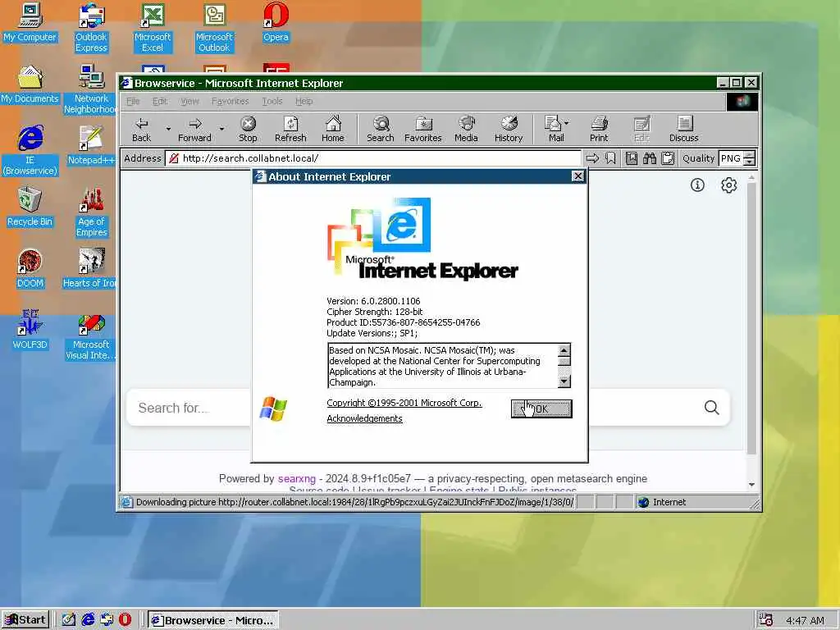Click OK in About Internet Explorer dialog
The width and height of the screenshot is (840, 630).
click(541, 409)
